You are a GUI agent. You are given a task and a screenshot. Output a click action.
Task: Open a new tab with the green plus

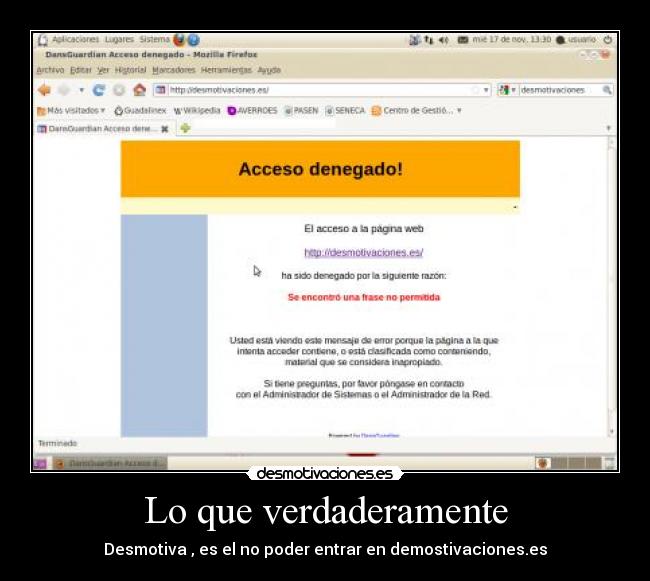pyautogui.click(x=185, y=128)
